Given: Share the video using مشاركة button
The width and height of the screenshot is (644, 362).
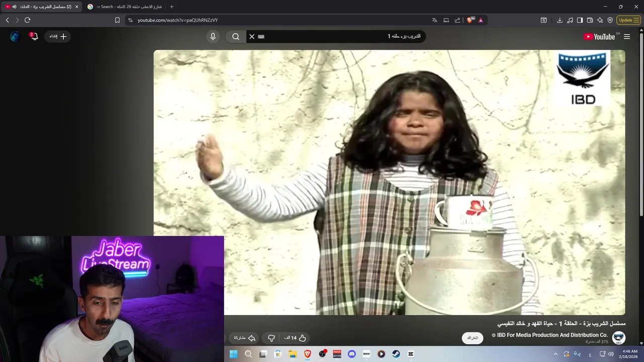Looking at the screenshot, I should point(245,338).
